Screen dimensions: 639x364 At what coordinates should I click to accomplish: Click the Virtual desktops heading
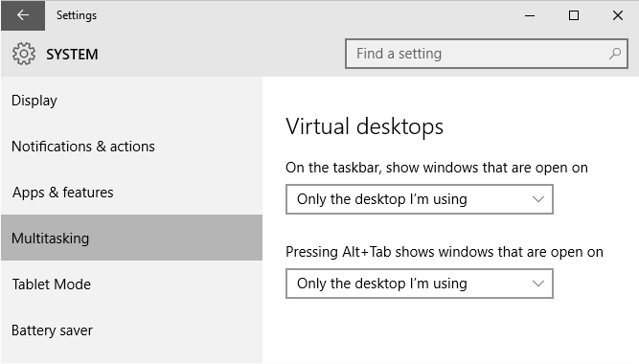tap(364, 126)
